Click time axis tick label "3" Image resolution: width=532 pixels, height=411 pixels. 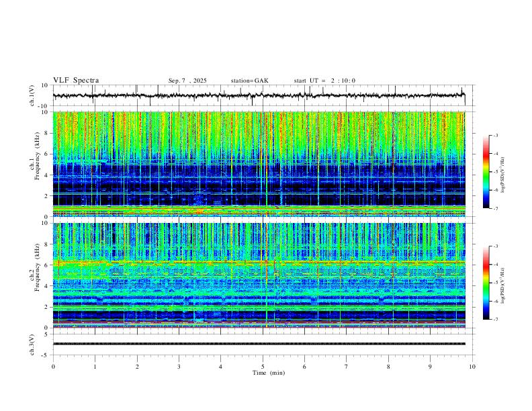click(179, 367)
